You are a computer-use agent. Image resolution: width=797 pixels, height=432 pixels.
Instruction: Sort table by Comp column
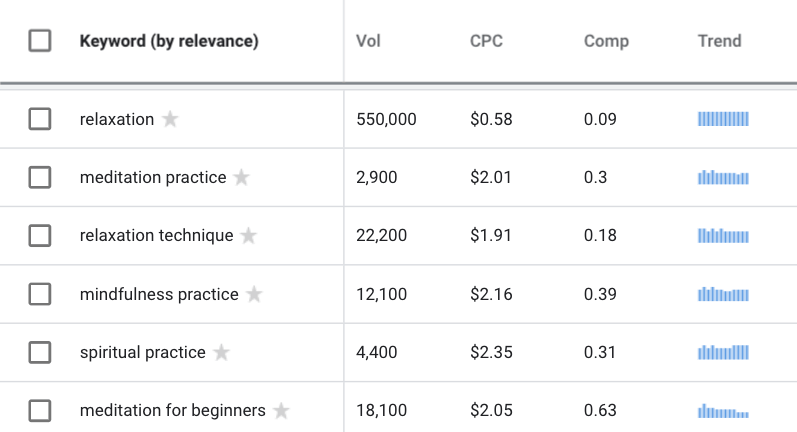606,41
